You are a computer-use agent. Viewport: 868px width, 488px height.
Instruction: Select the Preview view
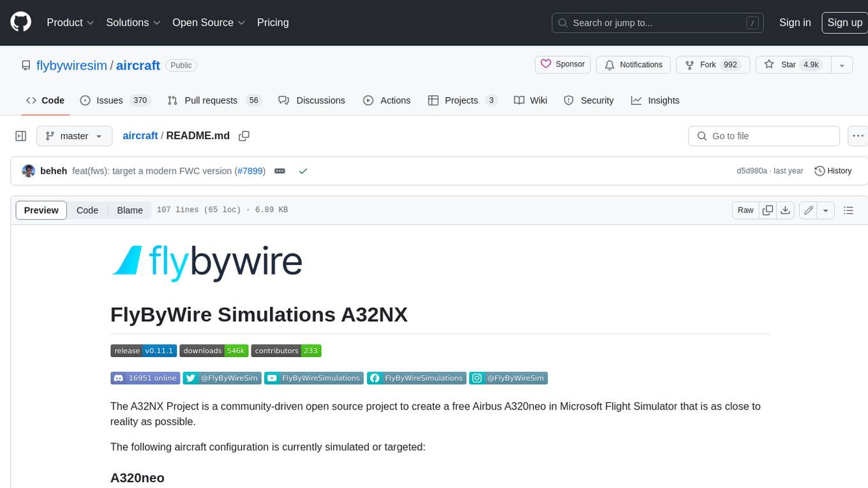tap(41, 210)
